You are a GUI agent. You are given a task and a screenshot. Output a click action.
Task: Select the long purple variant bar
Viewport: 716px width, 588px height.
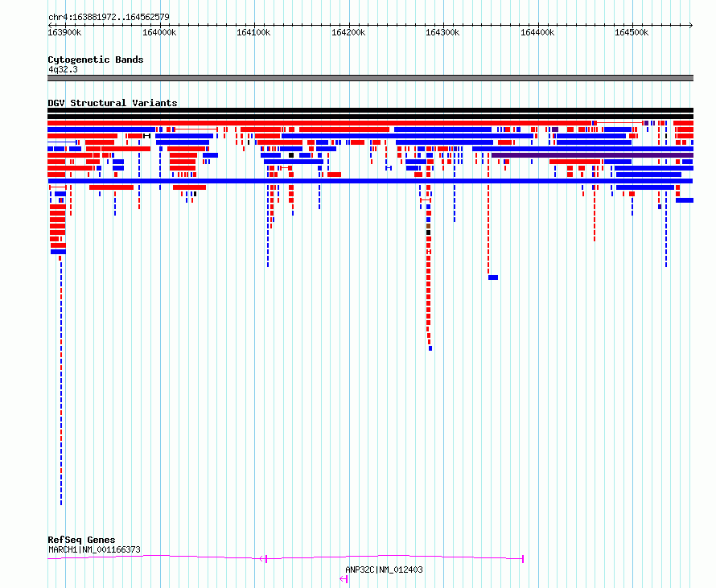592,155
